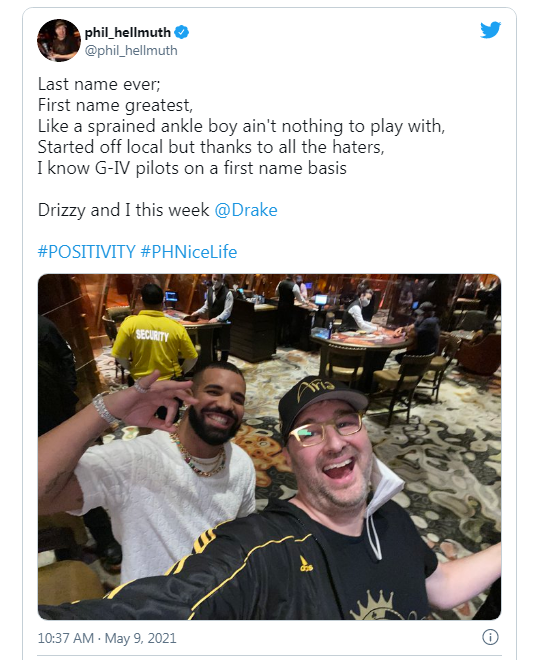The width and height of the screenshot is (540, 660).
Task: Click the blue verified badge
Action: [x=181, y=32]
